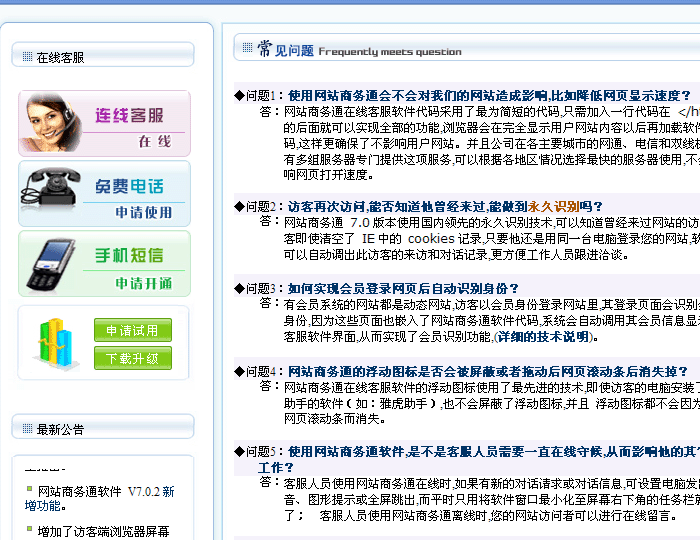
Task: Open the red 永久识别 link in 问题2
Action: [551, 206]
